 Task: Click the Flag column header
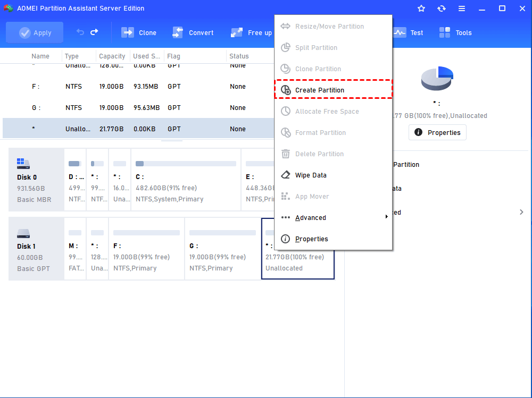click(x=173, y=56)
